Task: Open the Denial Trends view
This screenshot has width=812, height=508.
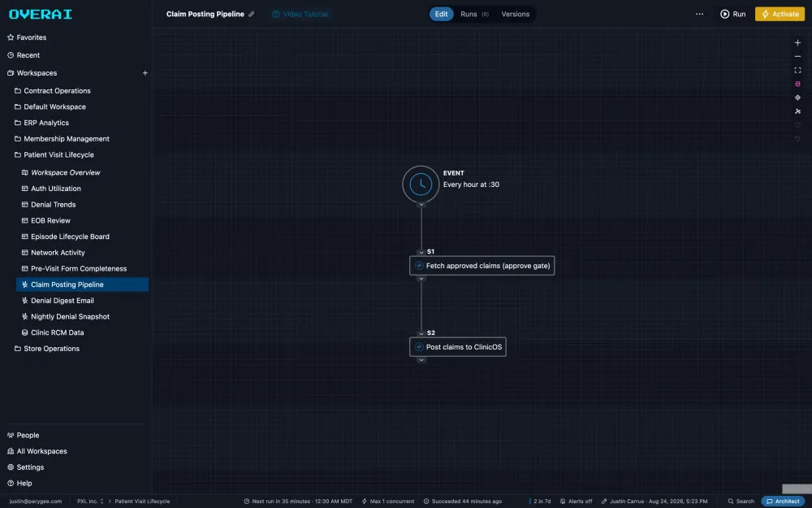Action: [49, 204]
